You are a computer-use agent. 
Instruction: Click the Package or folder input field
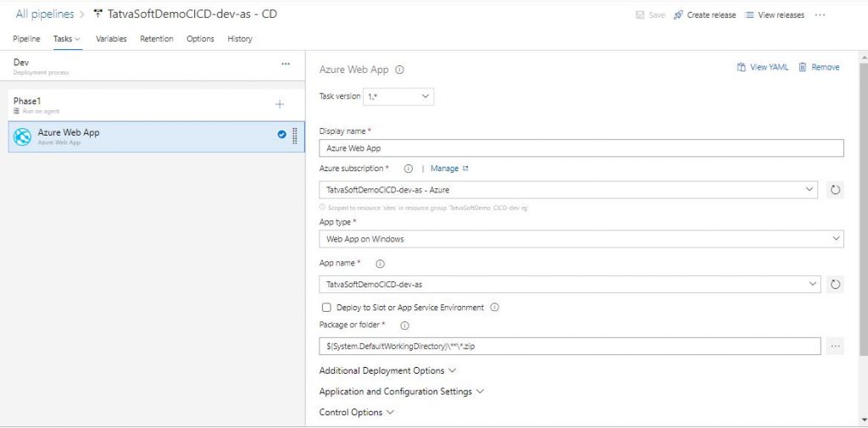[x=570, y=346]
